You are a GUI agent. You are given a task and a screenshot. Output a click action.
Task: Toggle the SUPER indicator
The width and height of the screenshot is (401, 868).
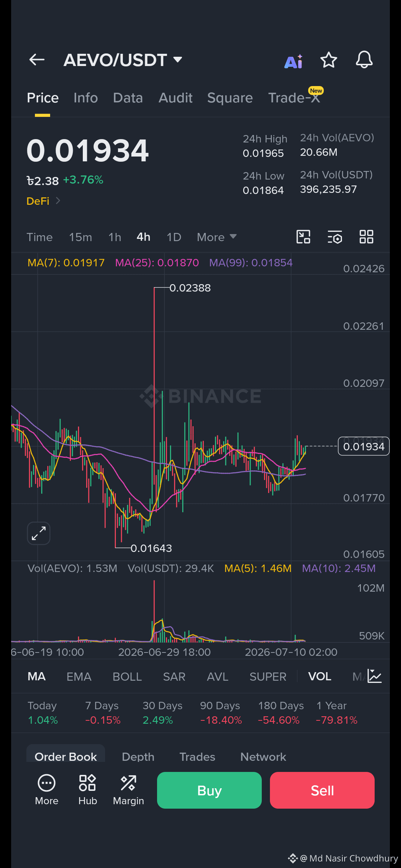[268, 677]
